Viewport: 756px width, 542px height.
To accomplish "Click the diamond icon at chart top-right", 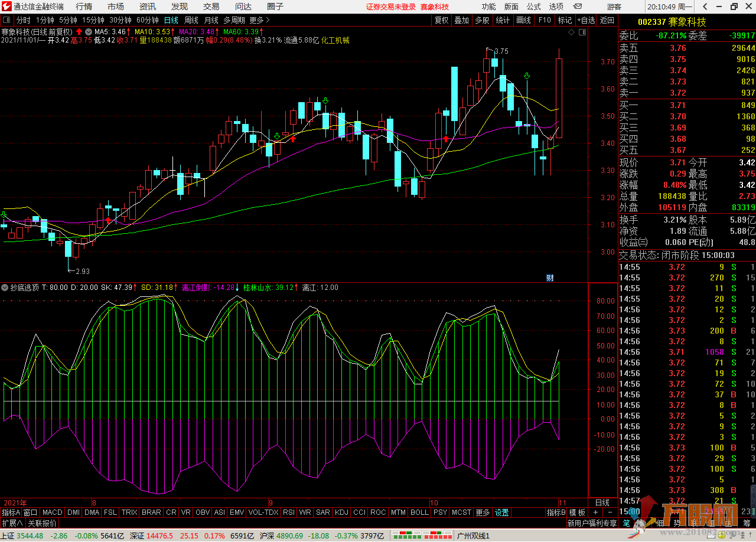I will (x=571, y=32).
